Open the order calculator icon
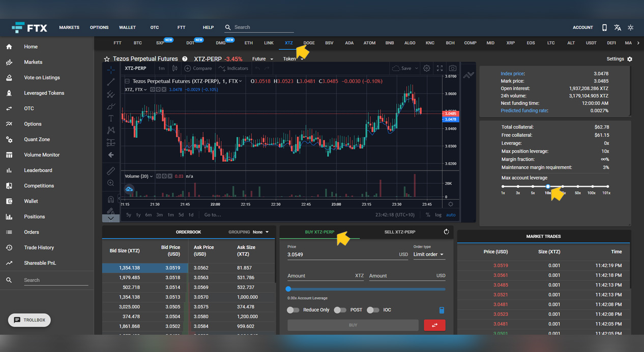Viewport: 644px width, 352px height. 442,310
